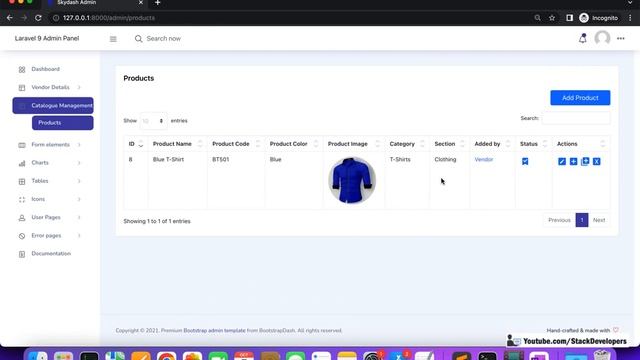Add images icon for Blue T-Shirt
Screen dimensions: 640x360
(585, 162)
